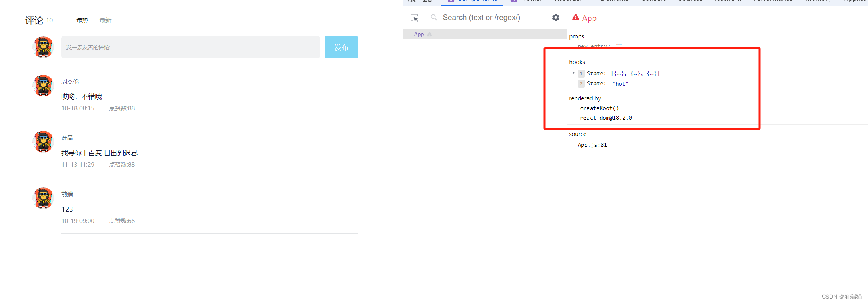Click the red warning icon beside the App heading

pos(575,17)
